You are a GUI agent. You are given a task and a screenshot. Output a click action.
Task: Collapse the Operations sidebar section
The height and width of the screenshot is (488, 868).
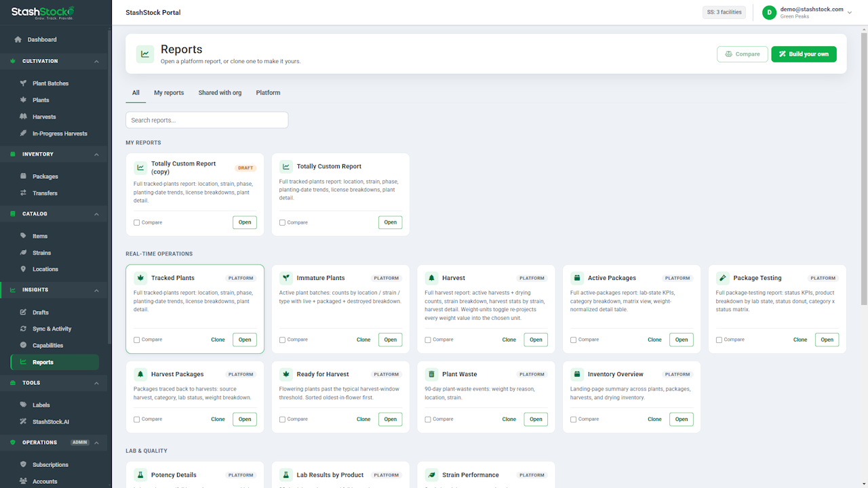pyautogui.click(x=96, y=443)
